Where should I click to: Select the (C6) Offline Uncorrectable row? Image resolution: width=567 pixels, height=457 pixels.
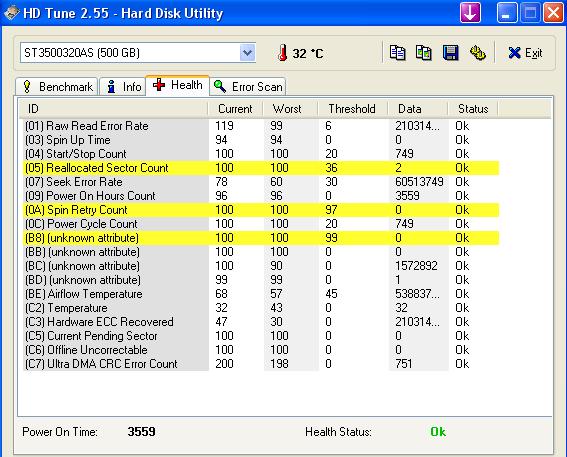[261, 350]
